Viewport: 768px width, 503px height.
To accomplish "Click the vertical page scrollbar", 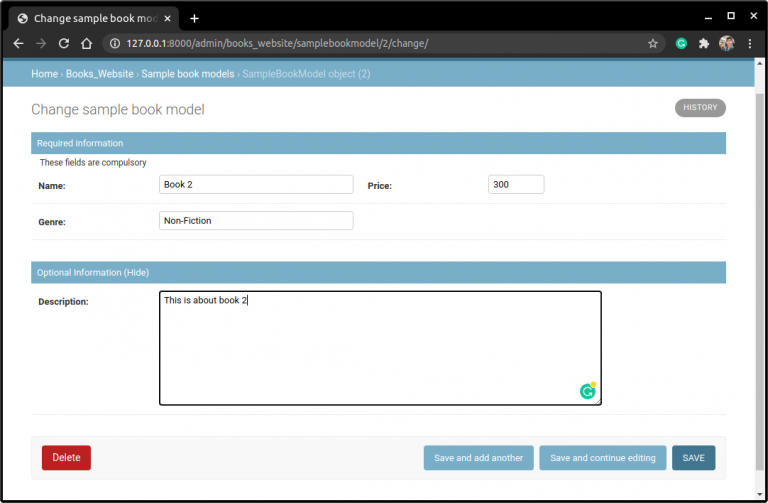I will point(760,280).
